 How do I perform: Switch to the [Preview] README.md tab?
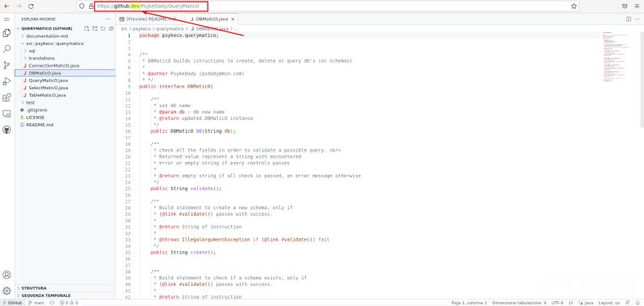coord(151,19)
